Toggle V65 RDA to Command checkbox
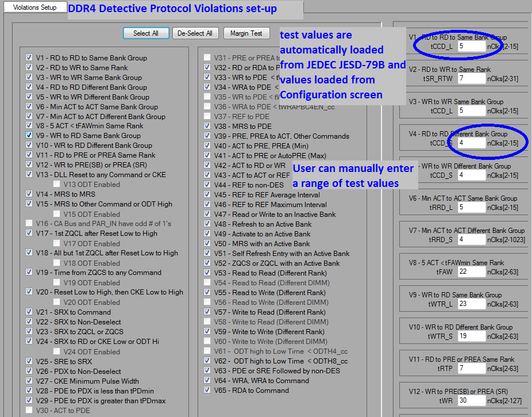Screen dimensions: 532x417 207,390
